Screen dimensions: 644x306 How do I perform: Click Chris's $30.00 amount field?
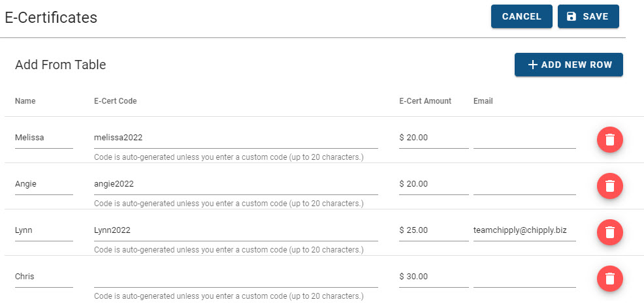click(434, 277)
